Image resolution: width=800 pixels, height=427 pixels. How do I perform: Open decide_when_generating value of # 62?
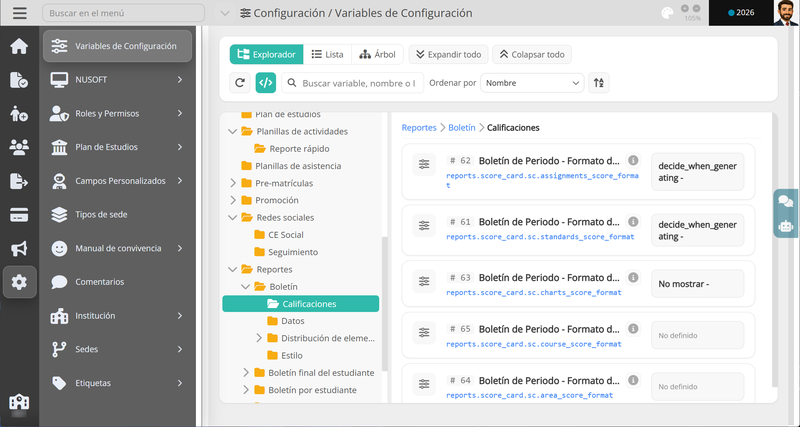click(697, 172)
